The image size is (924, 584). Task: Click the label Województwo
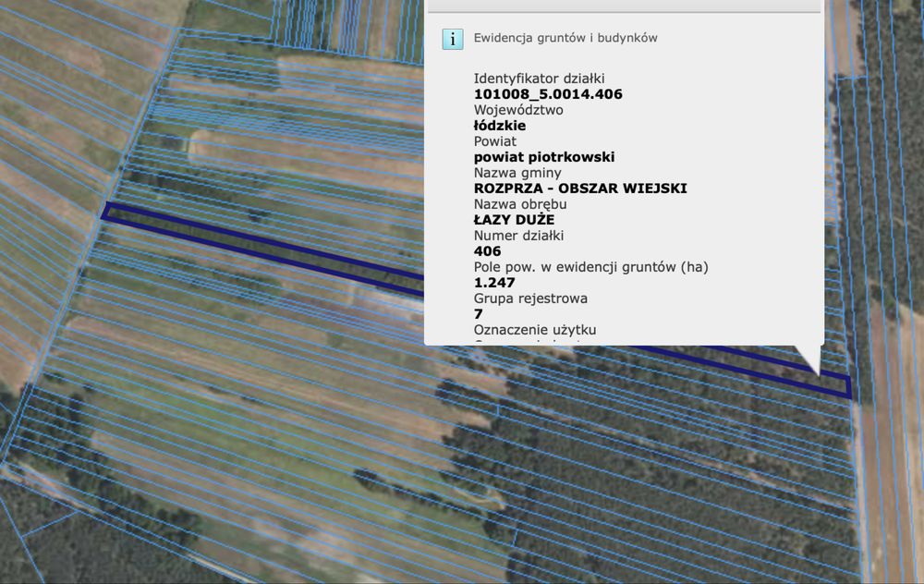[518, 110]
